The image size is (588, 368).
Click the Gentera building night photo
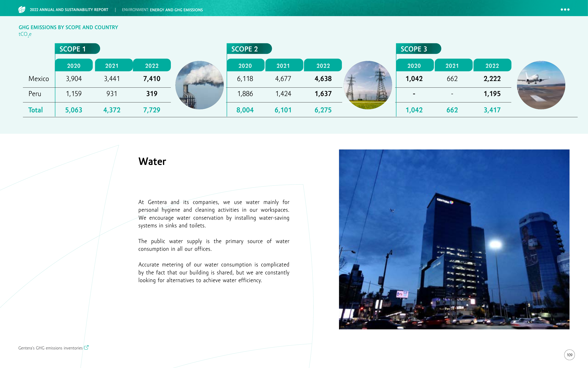coord(454,239)
